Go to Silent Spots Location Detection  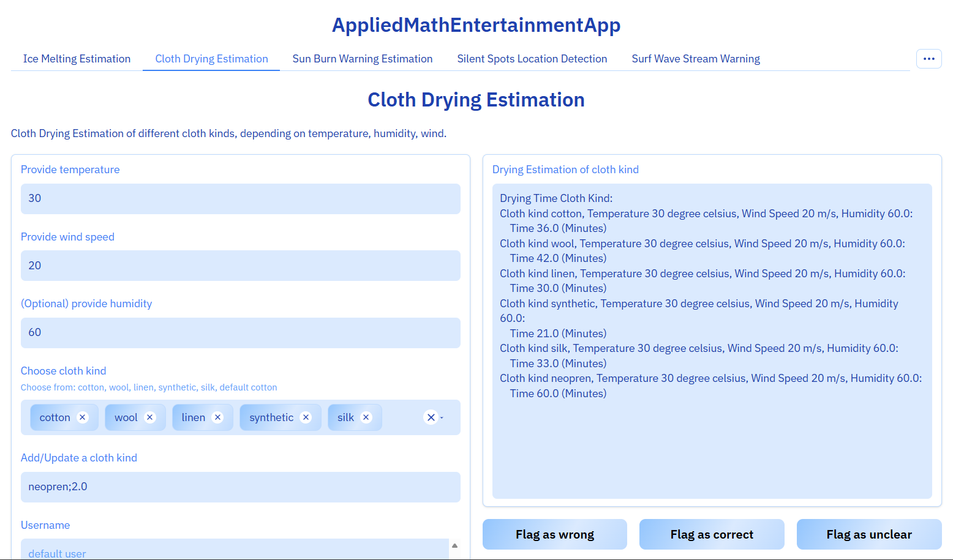(532, 58)
